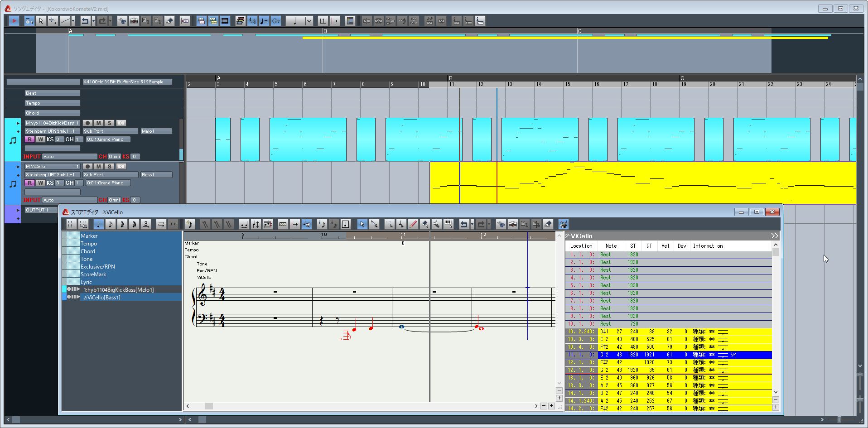The image size is (868, 428).
Task: Click the score editor Undo arrow
Action: click(463, 224)
